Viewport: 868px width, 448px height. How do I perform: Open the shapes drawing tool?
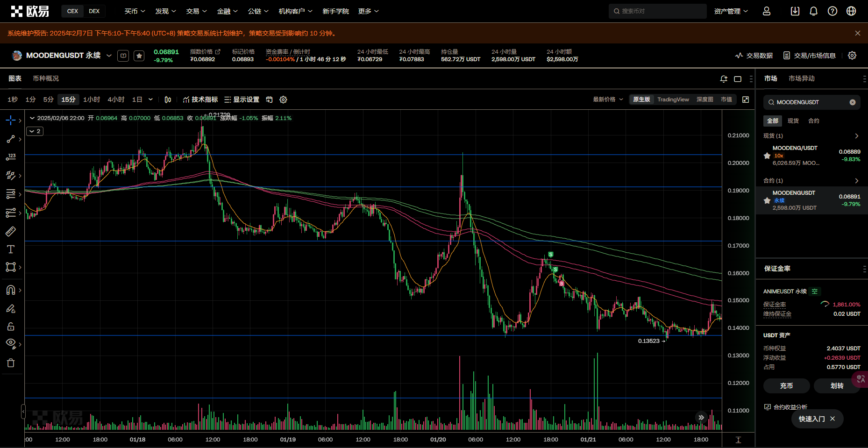click(x=11, y=267)
